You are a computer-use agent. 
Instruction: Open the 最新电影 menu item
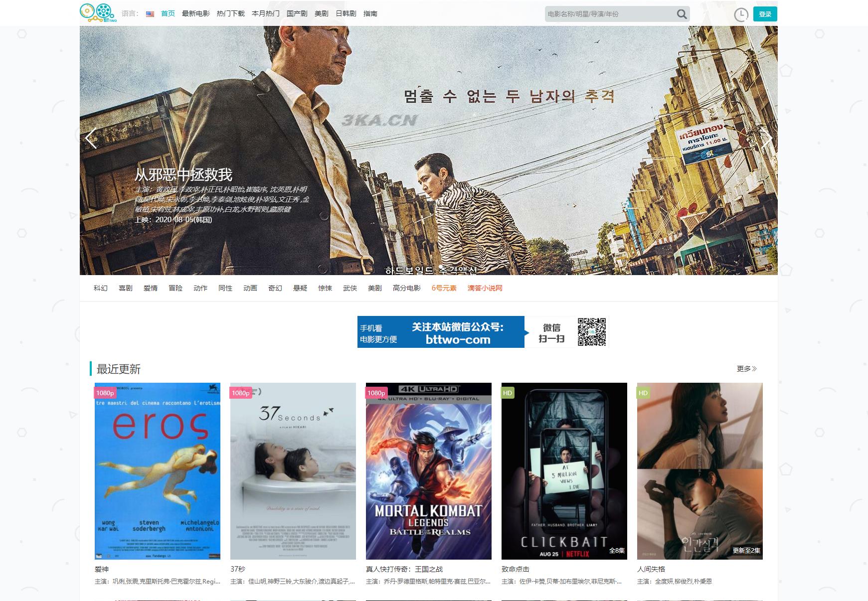click(195, 14)
